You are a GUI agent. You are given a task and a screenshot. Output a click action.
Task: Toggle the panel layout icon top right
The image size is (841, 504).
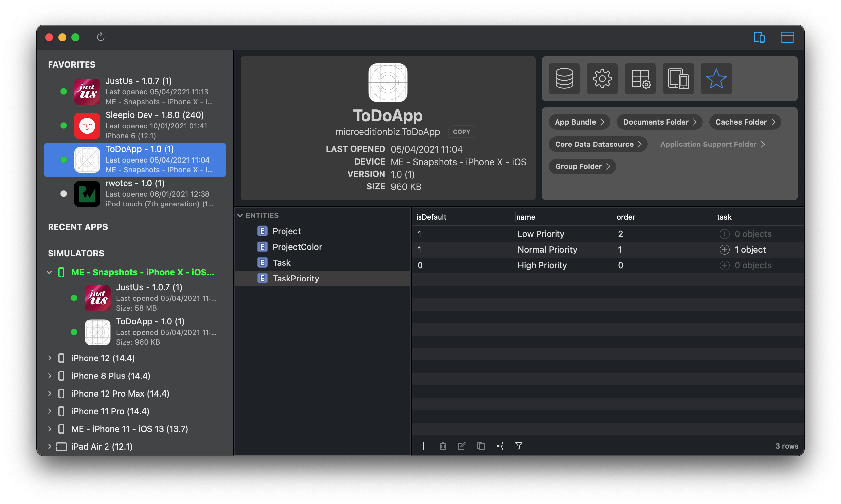tap(787, 37)
